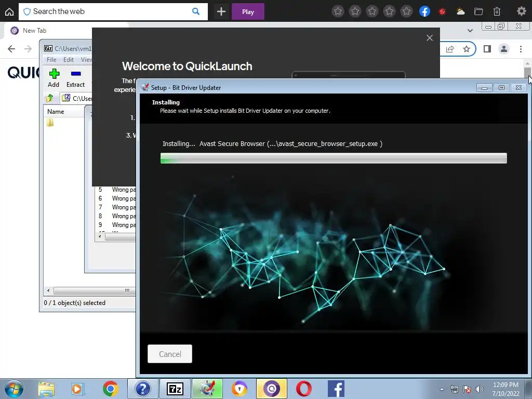
Task: Click the up-folder arrow in 7-Zip
Action: click(x=50, y=98)
